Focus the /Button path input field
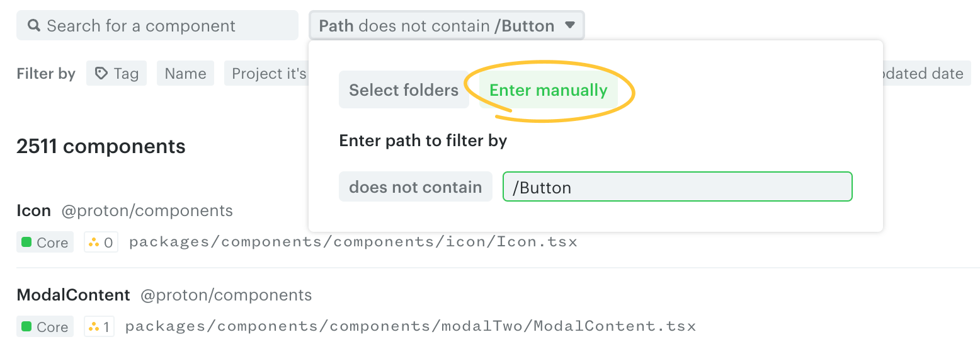 pyautogui.click(x=677, y=187)
